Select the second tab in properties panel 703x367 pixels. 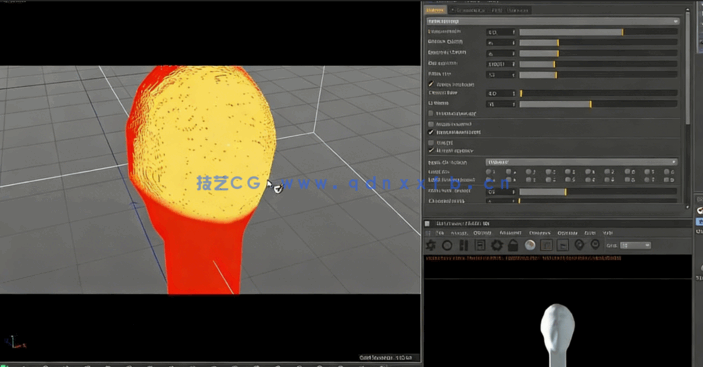(469, 10)
